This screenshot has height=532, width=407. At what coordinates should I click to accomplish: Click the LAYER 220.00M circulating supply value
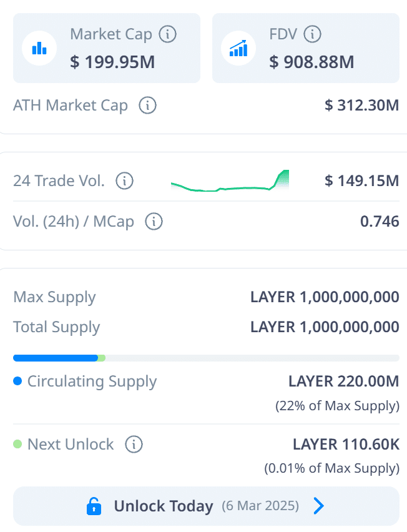[x=343, y=382]
